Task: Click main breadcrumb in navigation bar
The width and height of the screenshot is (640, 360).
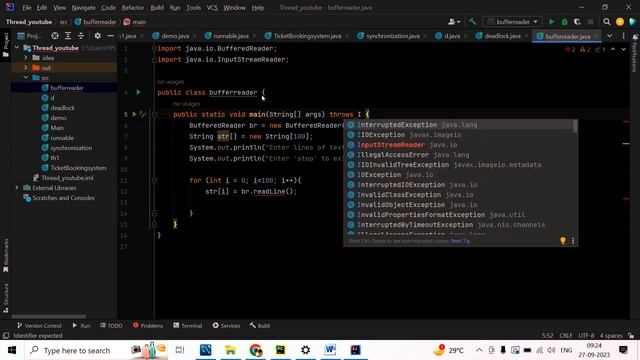Action: 135,22
